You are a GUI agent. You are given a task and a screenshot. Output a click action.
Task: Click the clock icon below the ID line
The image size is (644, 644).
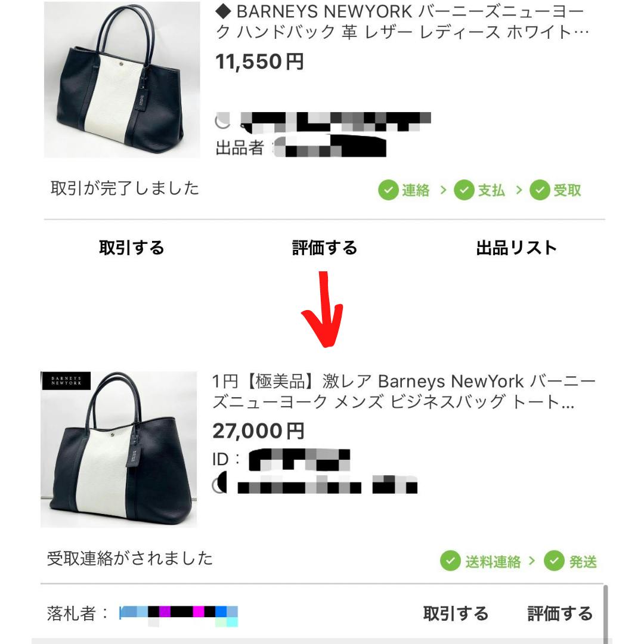tap(219, 485)
